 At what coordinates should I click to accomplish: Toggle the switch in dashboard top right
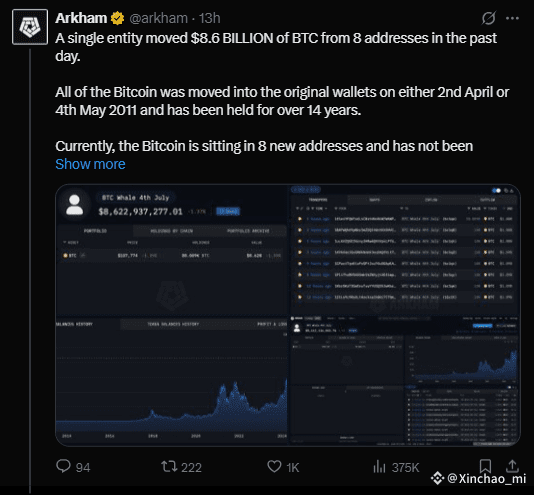tap(497, 190)
